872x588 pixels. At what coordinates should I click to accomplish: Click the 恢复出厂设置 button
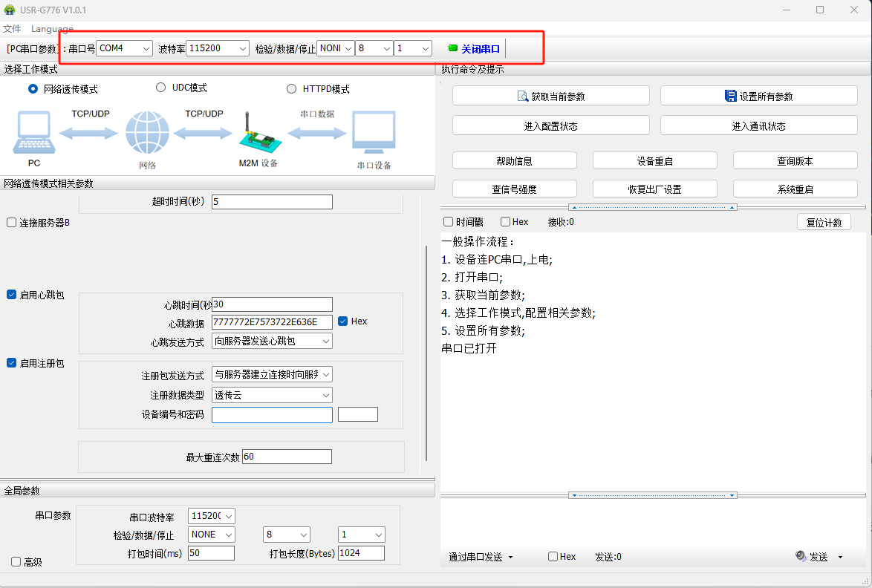[x=654, y=189]
